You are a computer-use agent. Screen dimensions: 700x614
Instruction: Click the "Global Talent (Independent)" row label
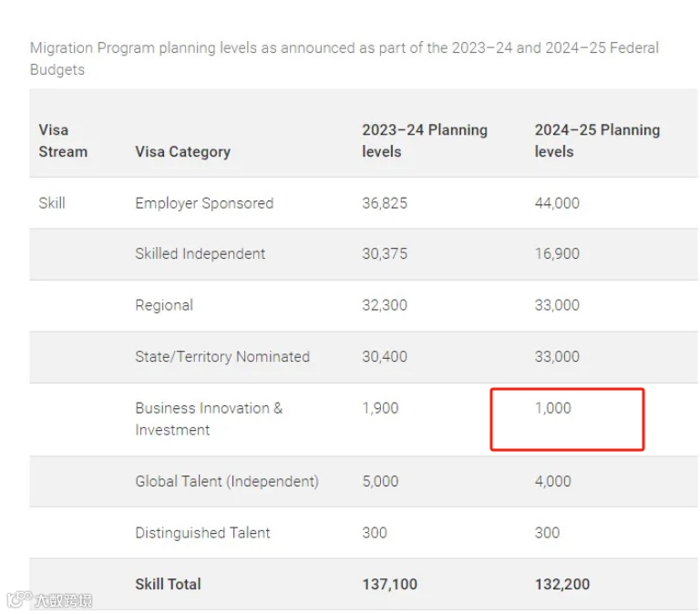tap(227, 481)
